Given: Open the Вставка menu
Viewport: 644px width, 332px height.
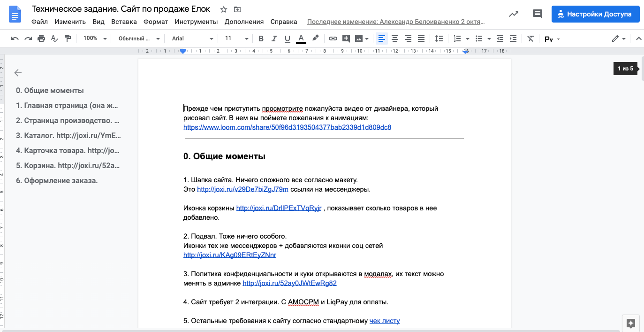Looking at the screenshot, I should coord(124,22).
